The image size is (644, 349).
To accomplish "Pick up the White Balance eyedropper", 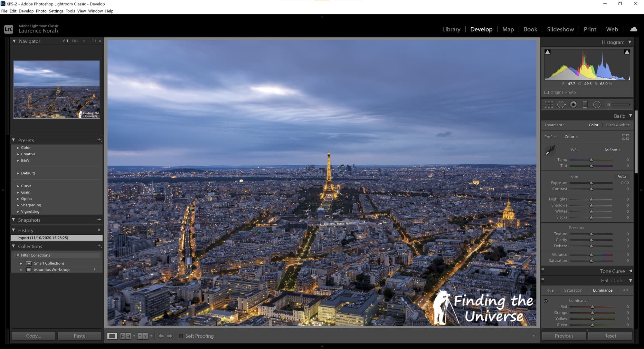I will tap(550, 150).
